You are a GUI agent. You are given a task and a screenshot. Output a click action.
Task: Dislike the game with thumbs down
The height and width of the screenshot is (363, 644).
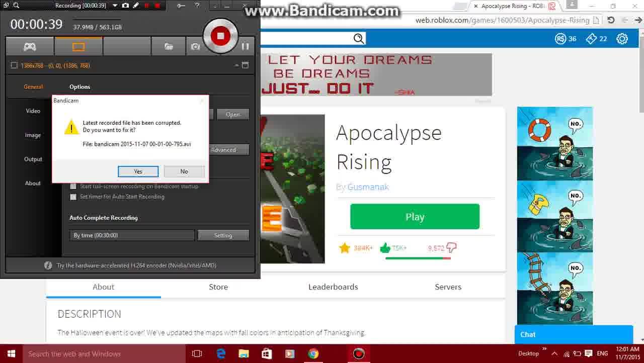(x=451, y=248)
